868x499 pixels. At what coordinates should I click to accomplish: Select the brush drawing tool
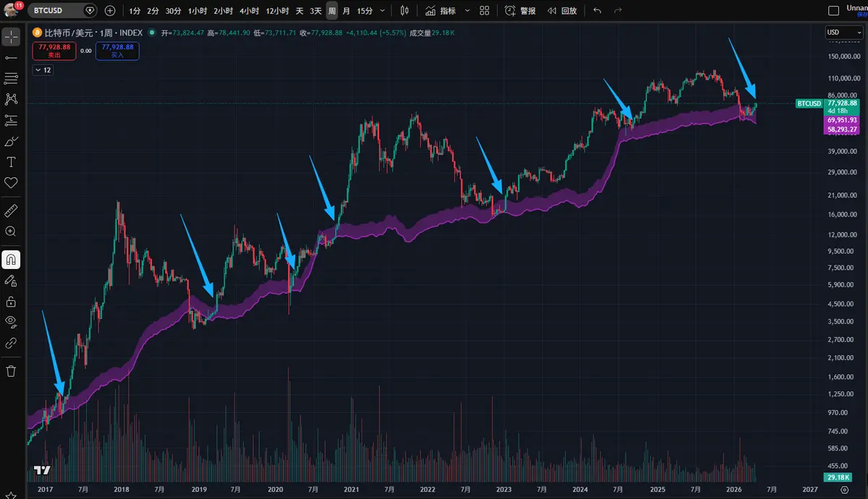(x=11, y=141)
